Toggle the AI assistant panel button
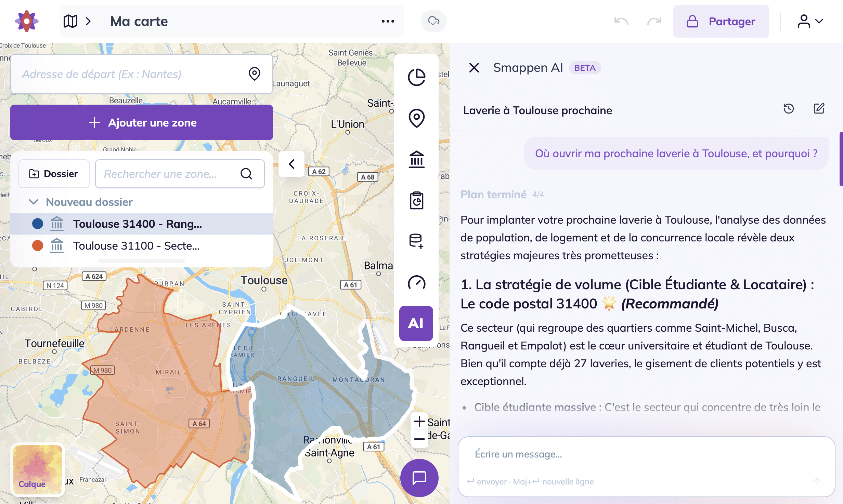The width and height of the screenshot is (843, 504). [x=416, y=323]
